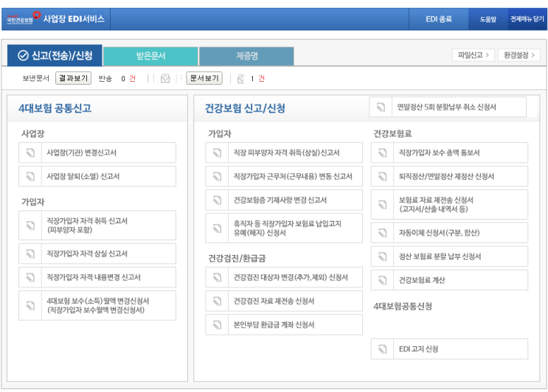Click document icon beside 건강검진 자료 재전송 신청서
Viewport: 548px width, 392px height.
217,301
